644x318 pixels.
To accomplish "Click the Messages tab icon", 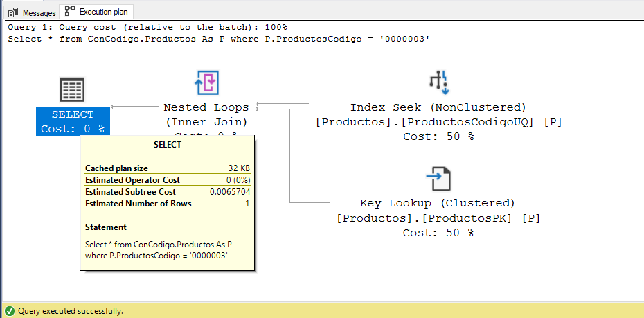I will [14, 13].
